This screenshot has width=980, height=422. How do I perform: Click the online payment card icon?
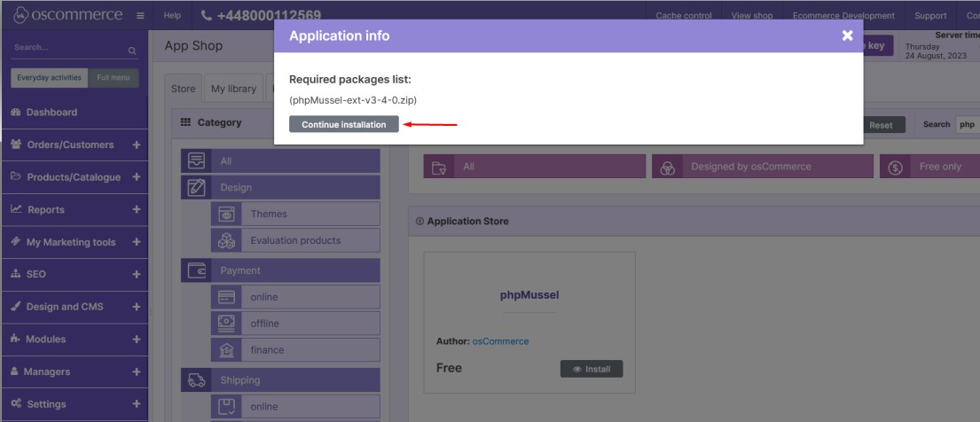tap(226, 297)
